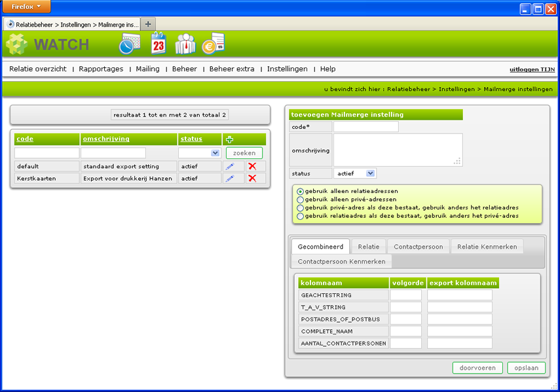Switch to Relatie Kenmerken tab
560x392 pixels.
click(487, 247)
